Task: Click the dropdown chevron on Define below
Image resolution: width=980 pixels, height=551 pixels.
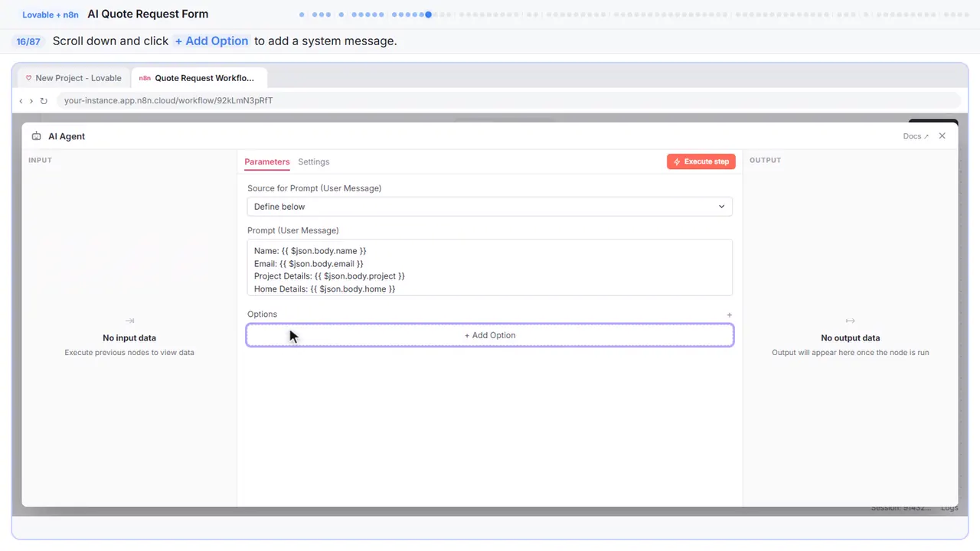Action: 721,207
